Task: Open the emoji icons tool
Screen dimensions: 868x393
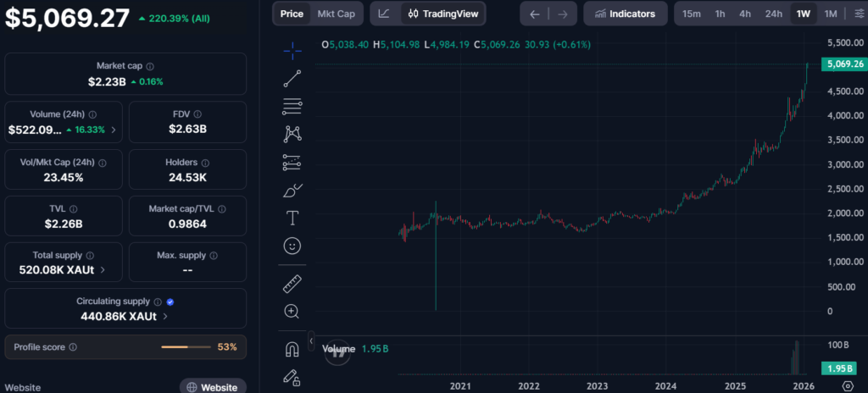Action: point(292,246)
